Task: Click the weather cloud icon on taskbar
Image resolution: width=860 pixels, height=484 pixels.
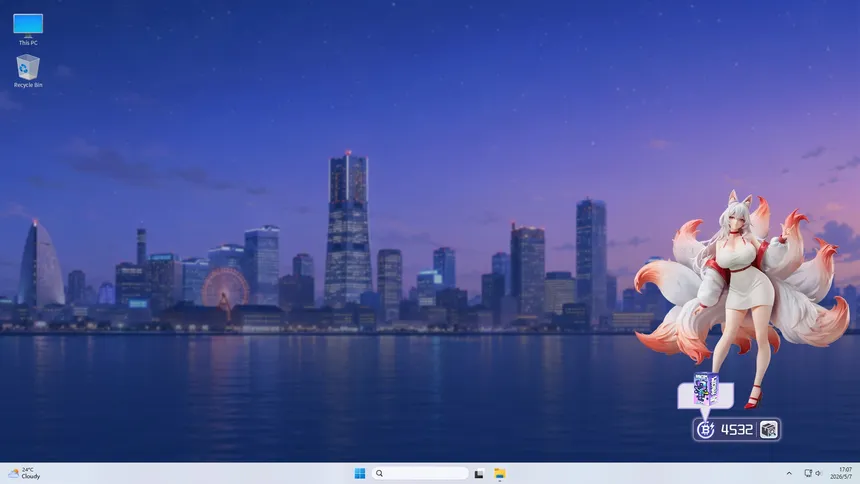Action: coord(14,473)
